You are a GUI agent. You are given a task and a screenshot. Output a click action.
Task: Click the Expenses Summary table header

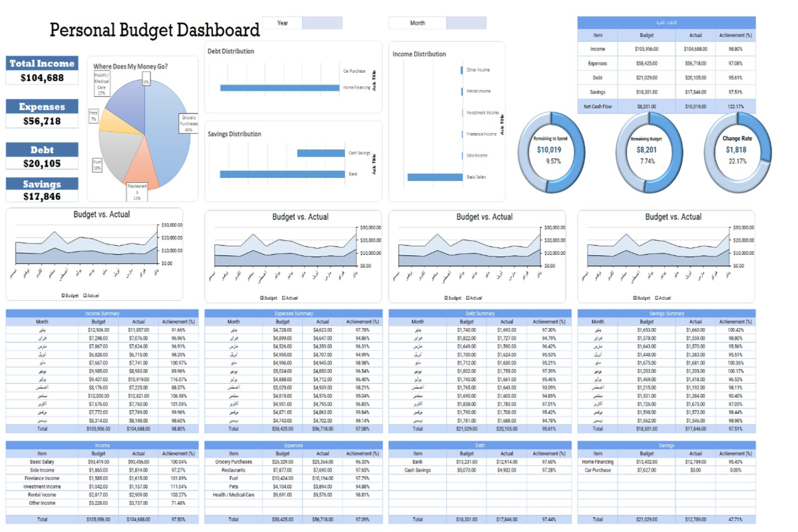[294, 314]
